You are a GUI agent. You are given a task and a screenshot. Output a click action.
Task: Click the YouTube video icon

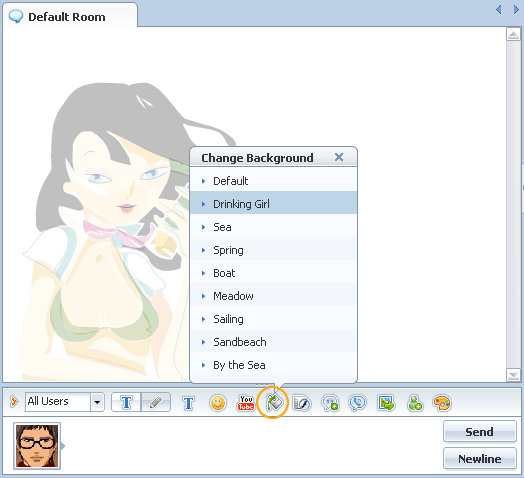tap(246, 403)
